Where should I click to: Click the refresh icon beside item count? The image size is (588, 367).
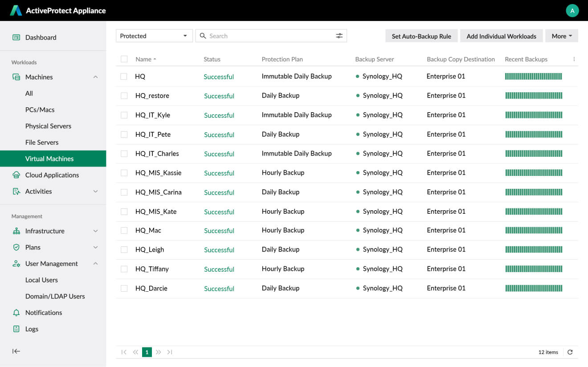point(570,352)
